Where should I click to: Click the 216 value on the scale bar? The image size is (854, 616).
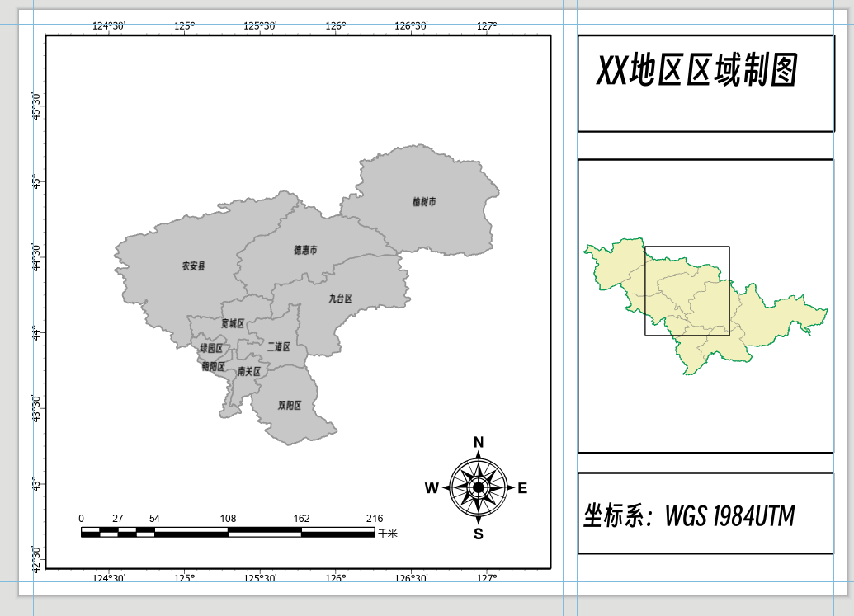pos(374,519)
